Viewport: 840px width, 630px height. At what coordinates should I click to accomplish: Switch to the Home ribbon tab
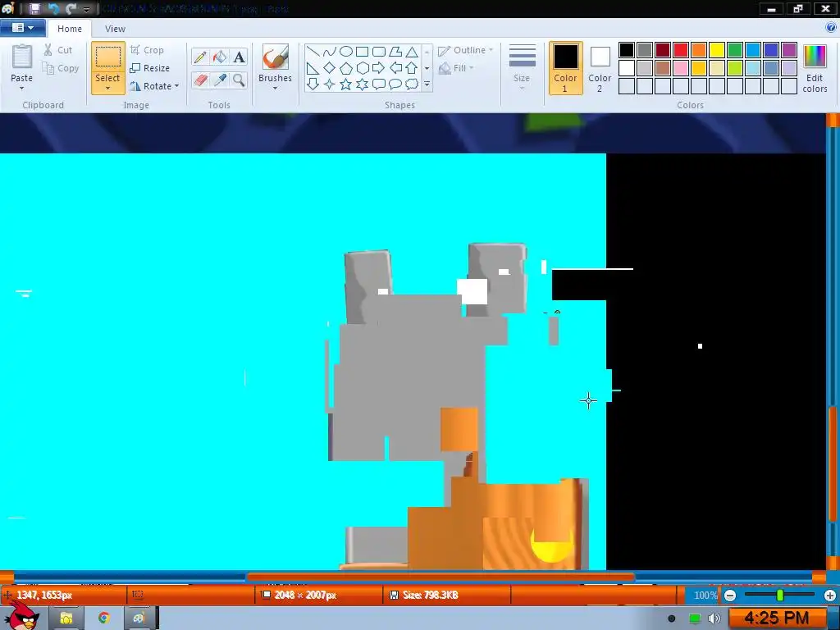point(70,29)
